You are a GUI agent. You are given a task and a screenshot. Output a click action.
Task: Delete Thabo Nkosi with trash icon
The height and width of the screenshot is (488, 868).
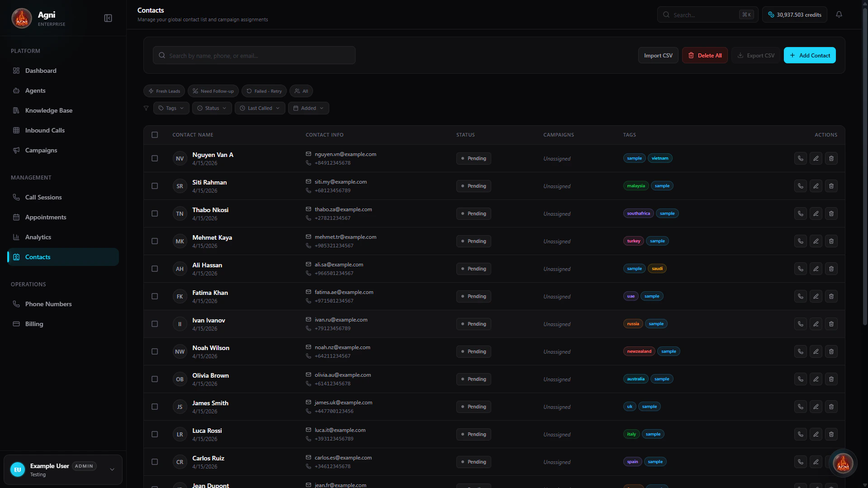(831, 213)
